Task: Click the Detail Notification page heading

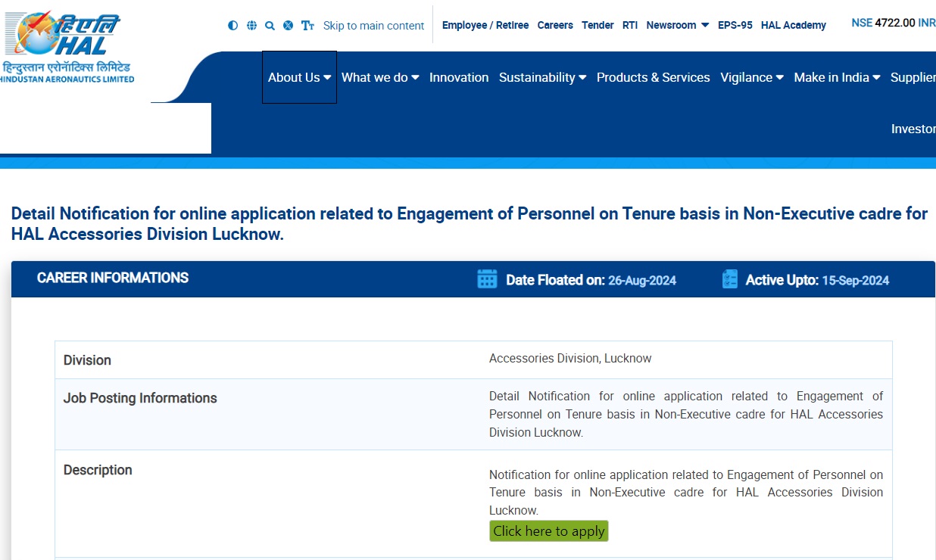Action: click(x=469, y=224)
